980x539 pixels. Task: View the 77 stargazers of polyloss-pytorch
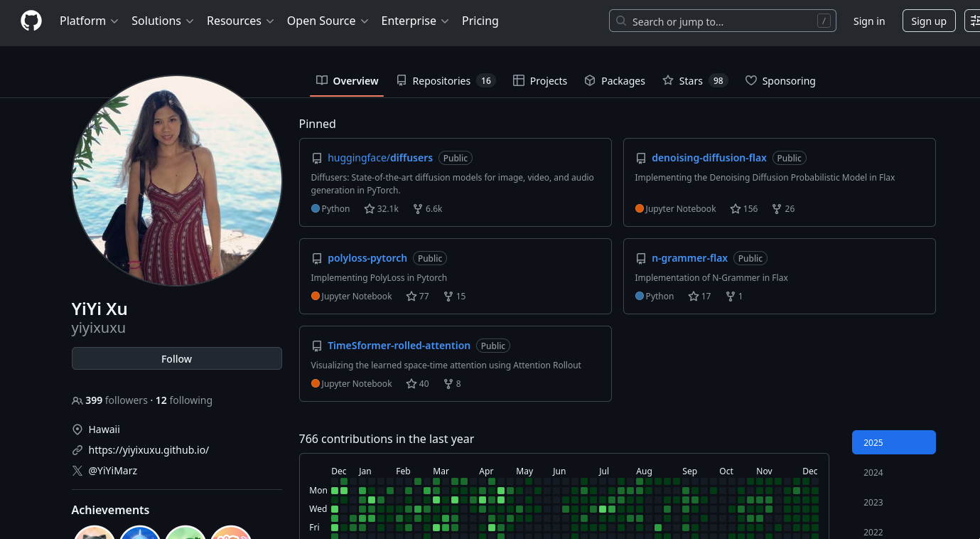[417, 296]
